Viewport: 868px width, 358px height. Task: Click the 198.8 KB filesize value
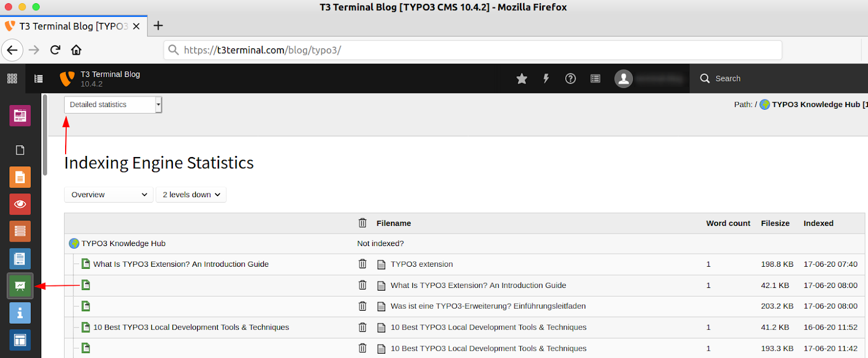click(777, 264)
